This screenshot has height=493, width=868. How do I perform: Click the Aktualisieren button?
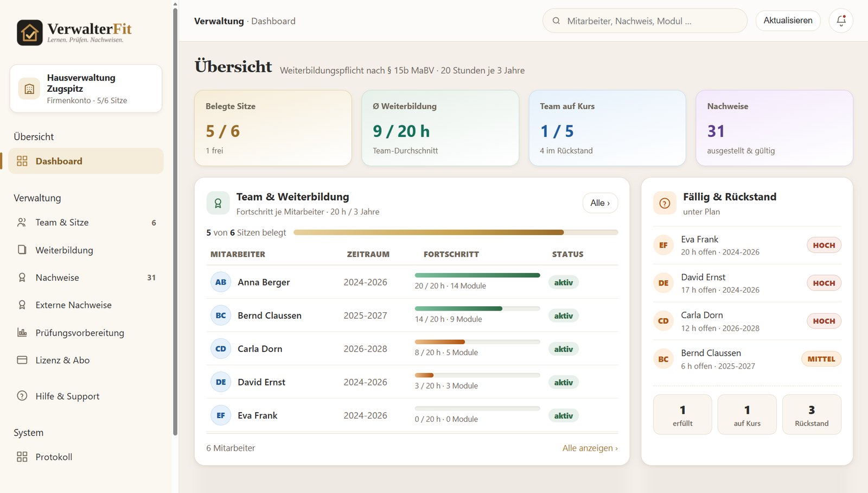(x=788, y=21)
